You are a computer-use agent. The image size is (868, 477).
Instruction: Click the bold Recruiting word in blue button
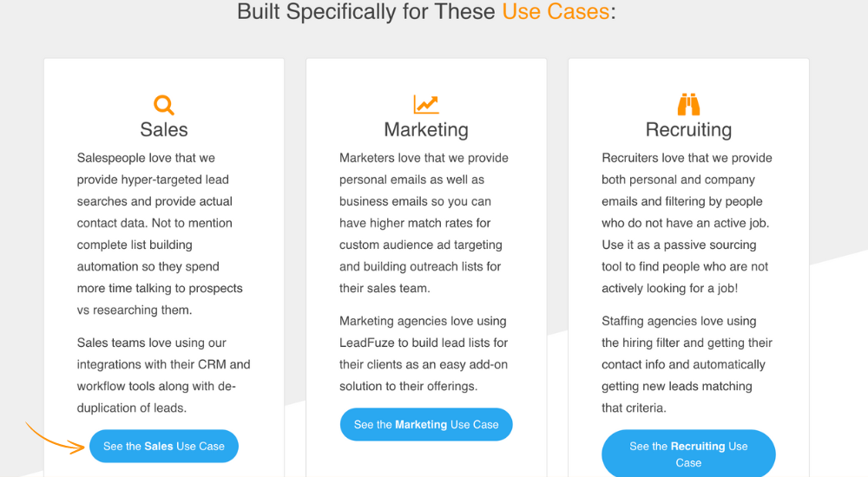[x=698, y=446]
